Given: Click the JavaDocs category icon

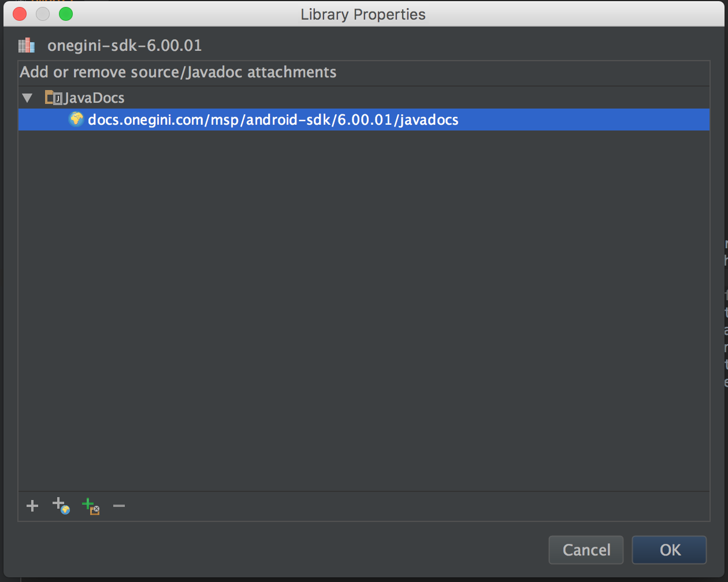Looking at the screenshot, I should 52,97.
